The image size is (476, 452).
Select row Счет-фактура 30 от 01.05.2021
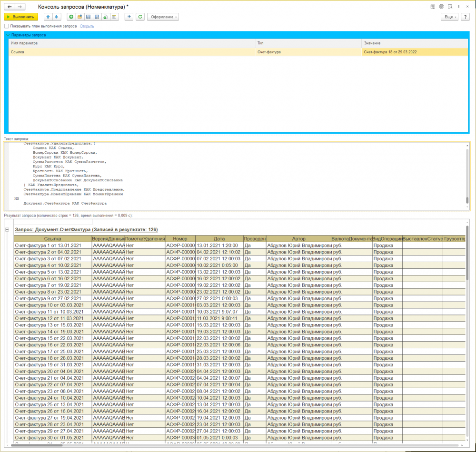[52, 438]
